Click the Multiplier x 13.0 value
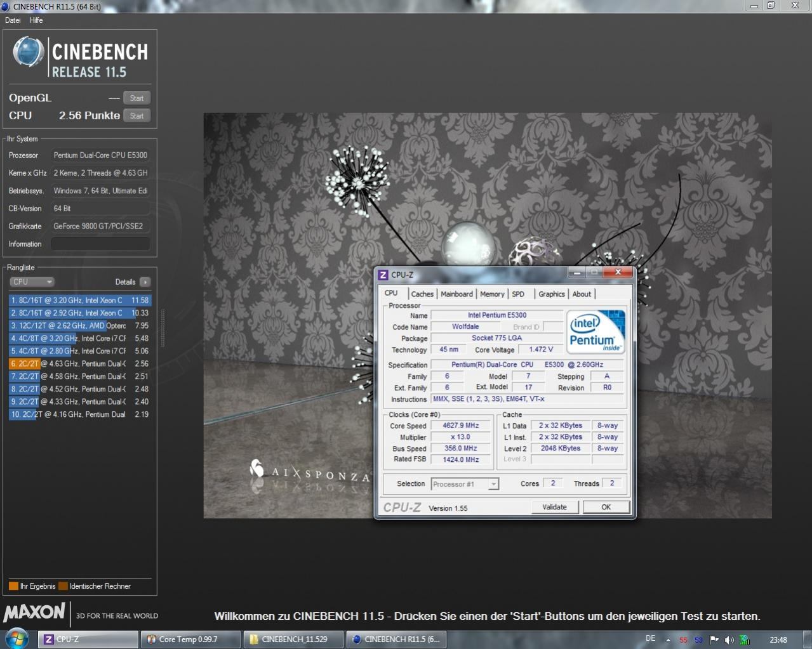Image resolution: width=812 pixels, height=649 pixels. tap(461, 437)
